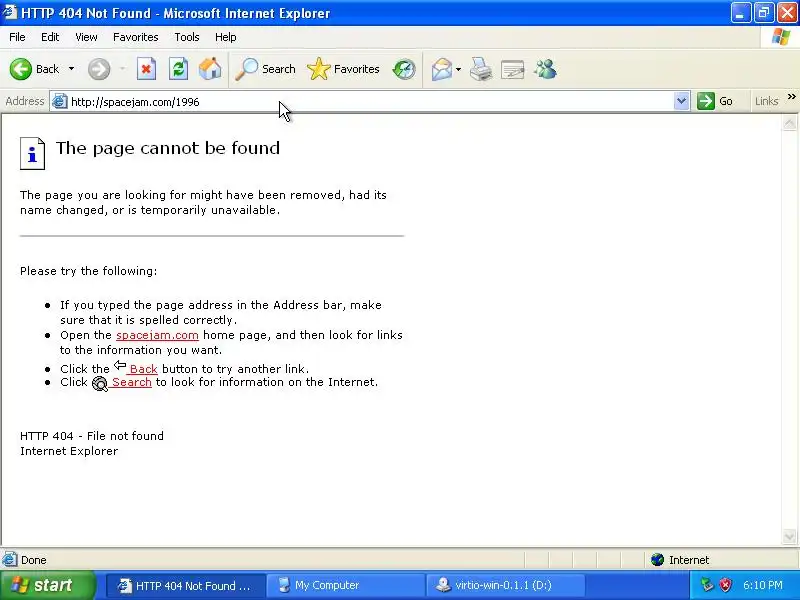Screen dimensions: 800x600
Task: Click the Search link in the page
Action: (x=131, y=382)
